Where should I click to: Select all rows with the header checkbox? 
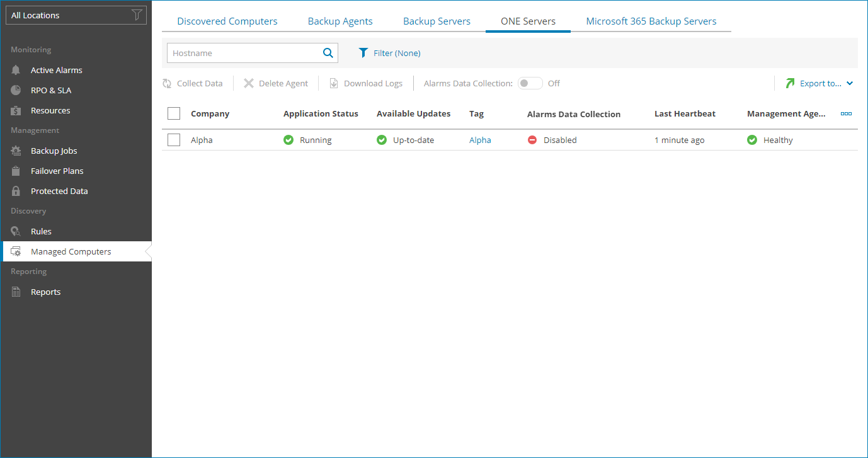173,113
